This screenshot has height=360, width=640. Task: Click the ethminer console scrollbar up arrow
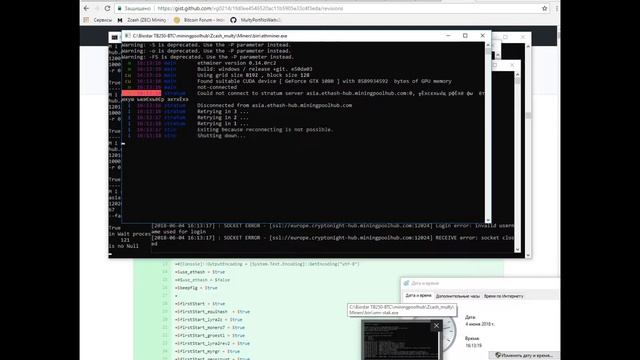(488, 45)
